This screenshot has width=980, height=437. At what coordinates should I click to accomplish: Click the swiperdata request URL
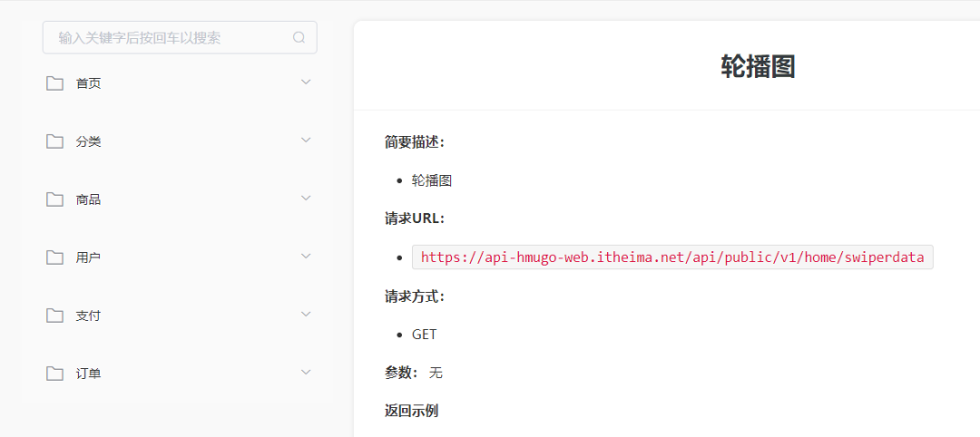pos(672,257)
